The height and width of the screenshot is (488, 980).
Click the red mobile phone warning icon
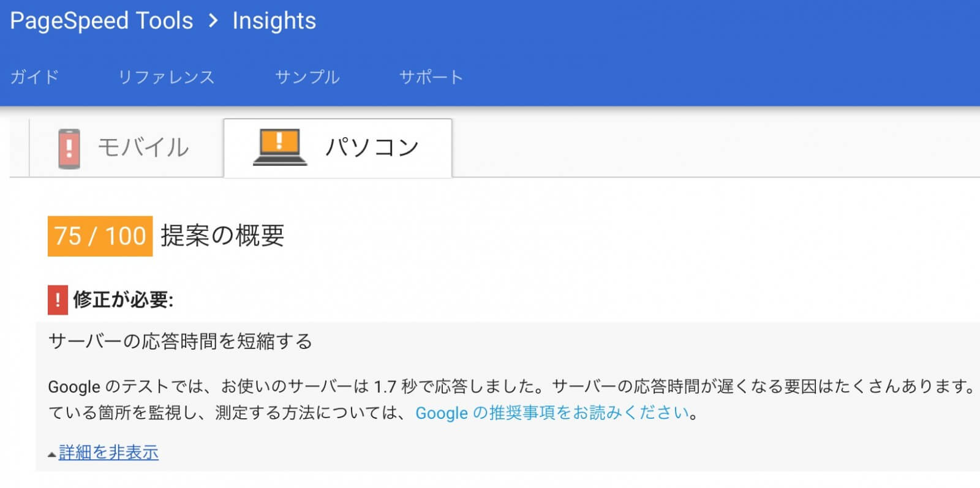tap(69, 148)
